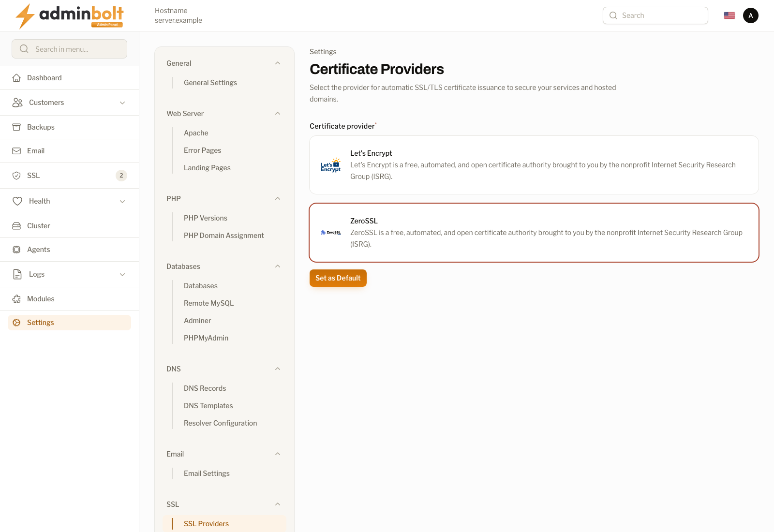Click the ZeroSSL logo
Screen dimensions: 774x532
[x=331, y=233]
